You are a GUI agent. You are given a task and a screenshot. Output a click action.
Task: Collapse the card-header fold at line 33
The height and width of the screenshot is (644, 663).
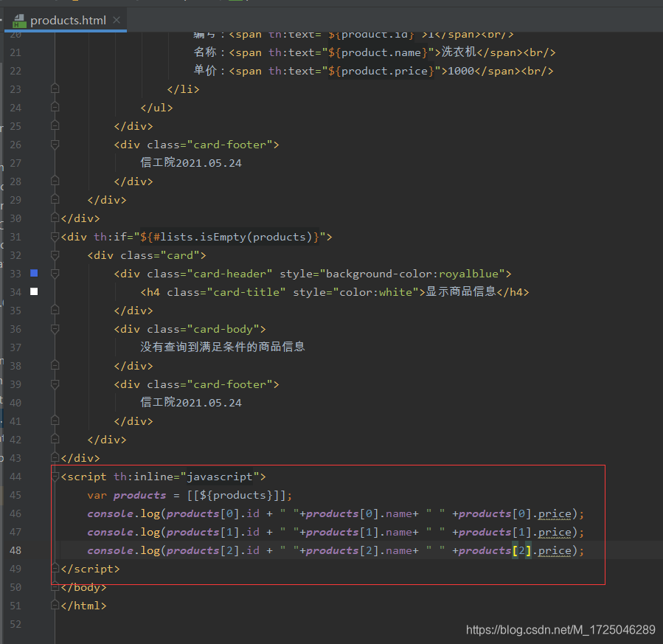(55, 274)
